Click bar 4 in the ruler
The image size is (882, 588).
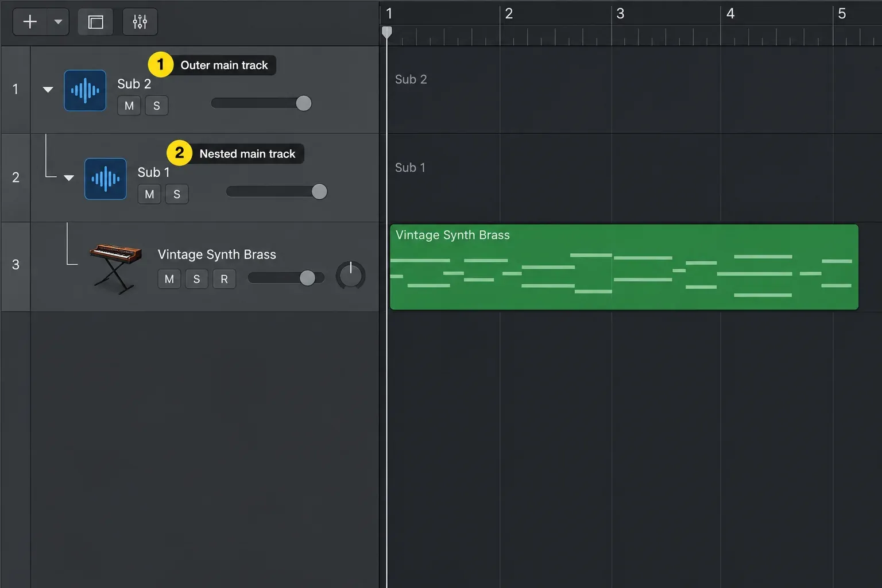pos(730,13)
